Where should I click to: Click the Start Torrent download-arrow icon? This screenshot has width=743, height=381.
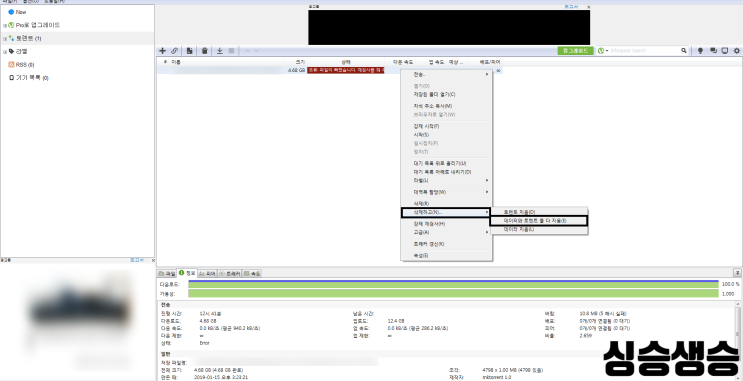coord(220,51)
